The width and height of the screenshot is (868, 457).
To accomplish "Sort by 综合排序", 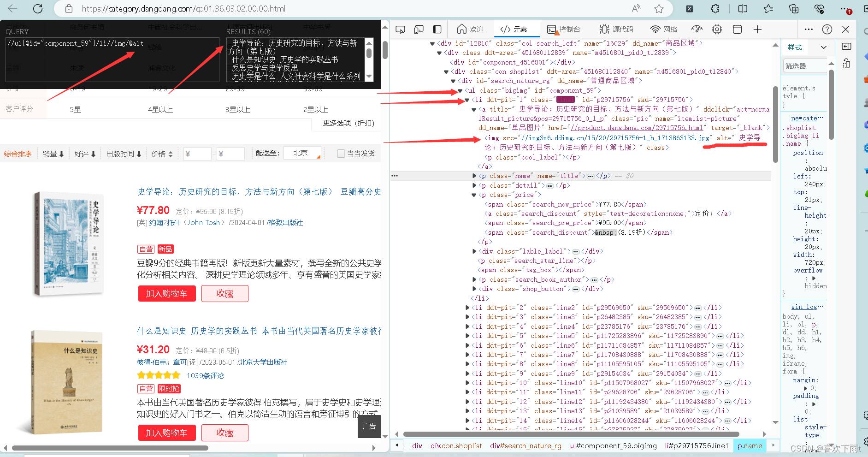I will [18, 154].
